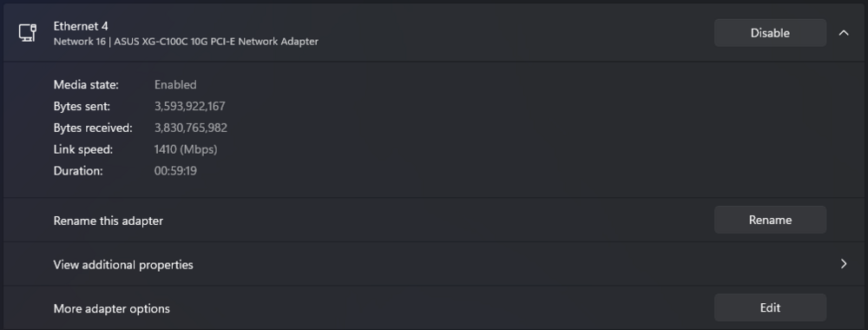The width and height of the screenshot is (868, 330).
Task: Collapse the Ethernet 4 details chevron
Action: (844, 33)
